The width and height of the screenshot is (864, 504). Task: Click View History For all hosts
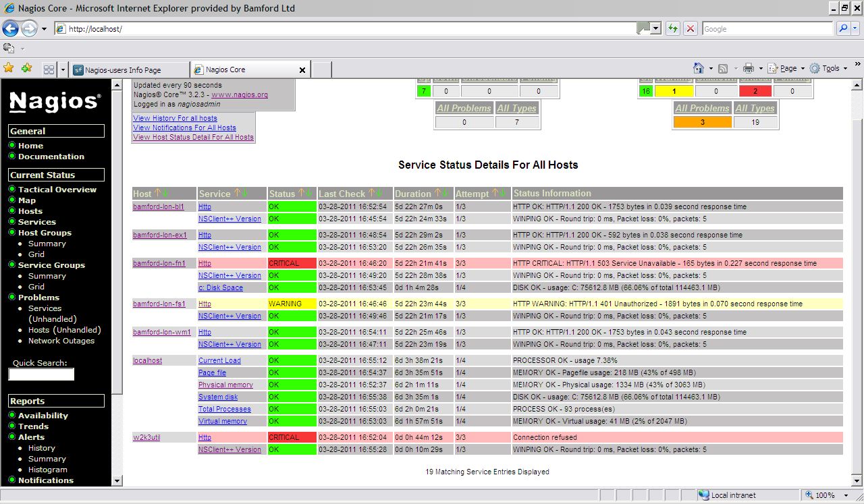175,118
